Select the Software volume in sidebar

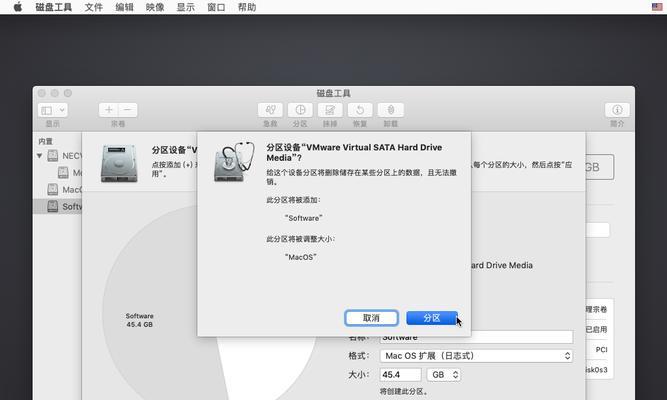57,206
